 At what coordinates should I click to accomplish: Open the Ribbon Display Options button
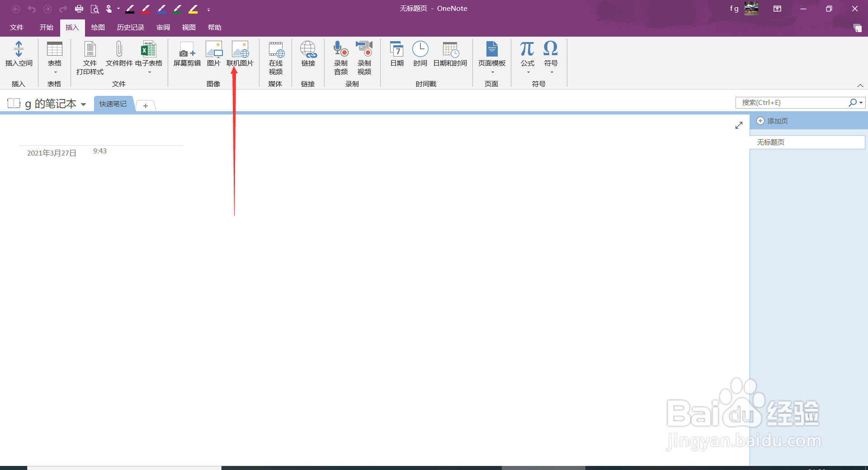[x=778, y=9]
